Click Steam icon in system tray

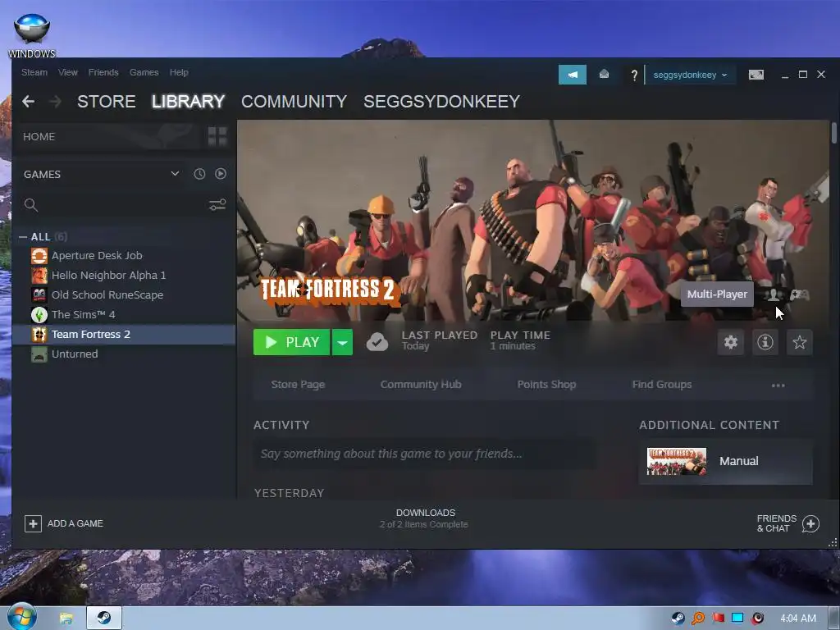(x=678, y=619)
